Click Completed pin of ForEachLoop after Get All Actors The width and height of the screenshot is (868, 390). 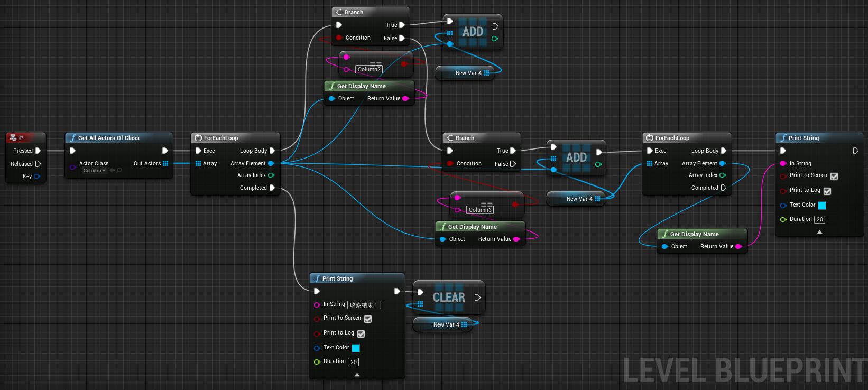tap(272, 188)
